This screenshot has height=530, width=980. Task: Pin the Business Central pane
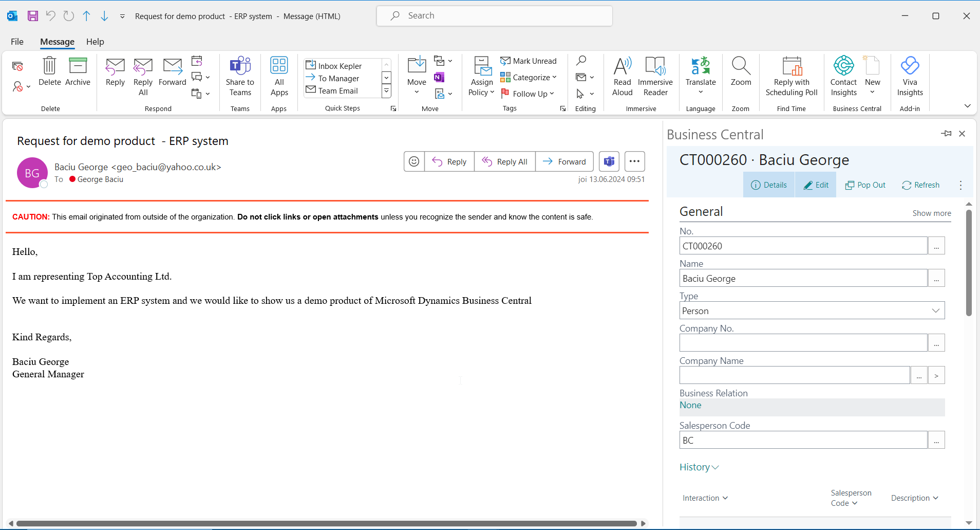coord(946,134)
